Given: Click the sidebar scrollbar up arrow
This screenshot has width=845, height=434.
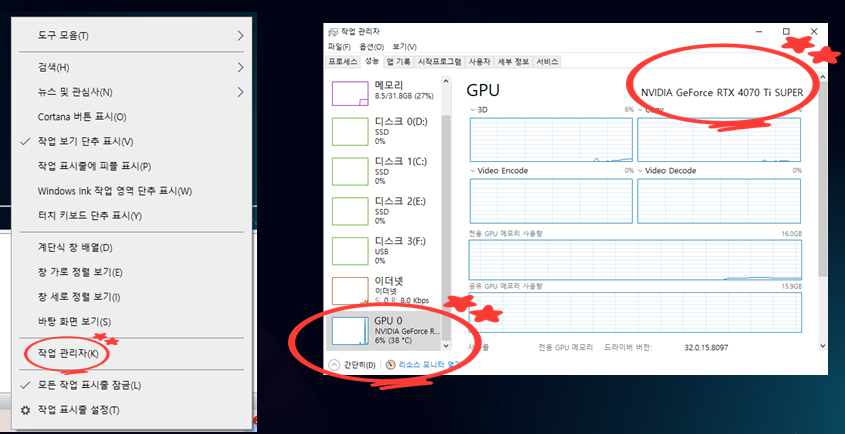Looking at the screenshot, I should point(446,81).
